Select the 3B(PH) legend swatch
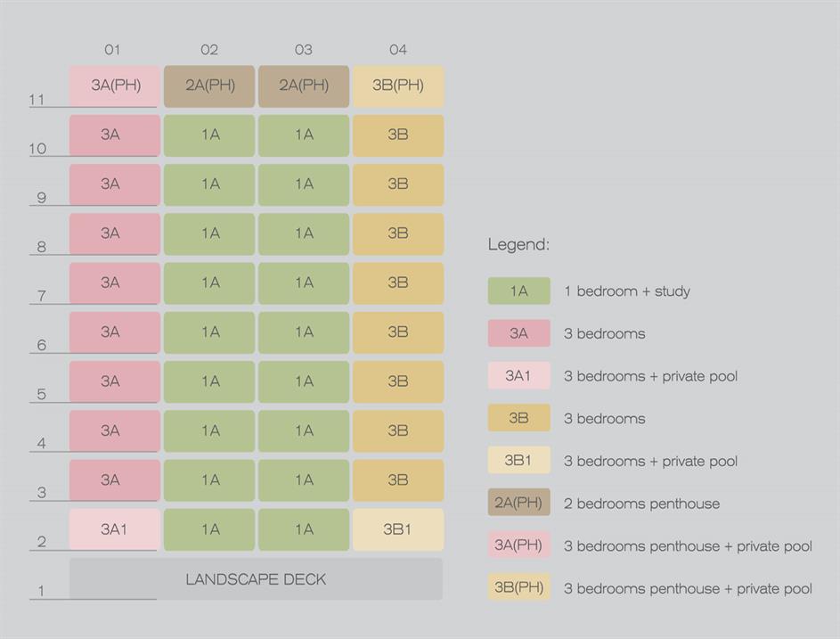Image resolution: width=840 pixels, height=639 pixels. (x=518, y=588)
